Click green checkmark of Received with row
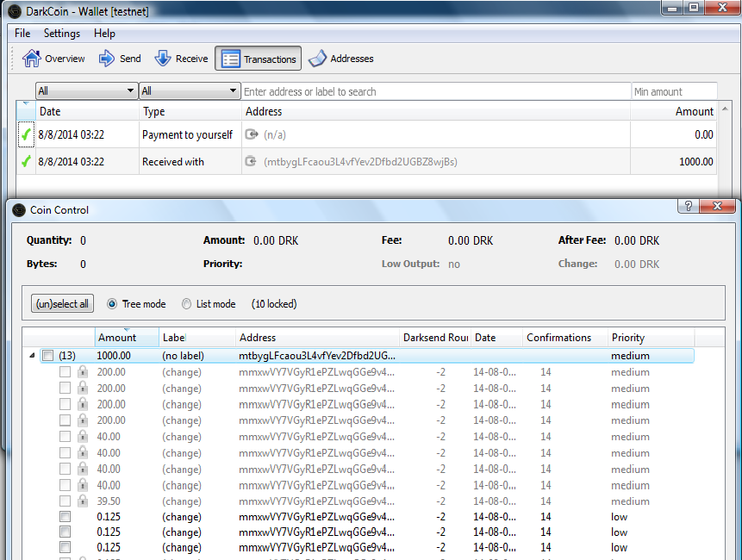This screenshot has height=560, width=742. (26, 162)
